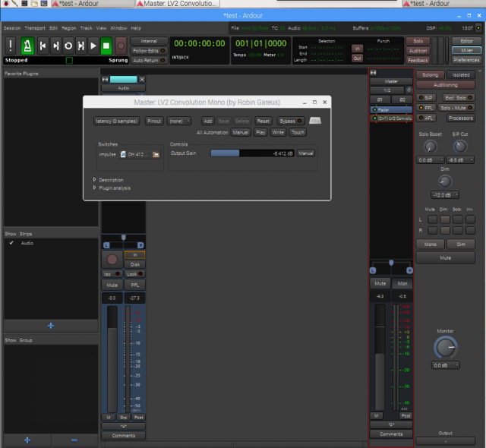The width and height of the screenshot is (486, 448).
Task: Open the Session menu
Action: [12, 28]
